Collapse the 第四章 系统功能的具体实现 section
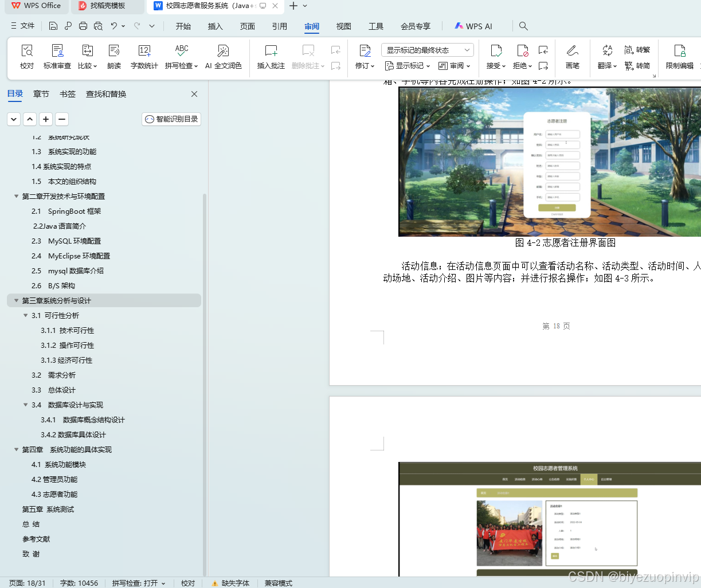Viewport: 701px width, 588px height. coord(16,449)
